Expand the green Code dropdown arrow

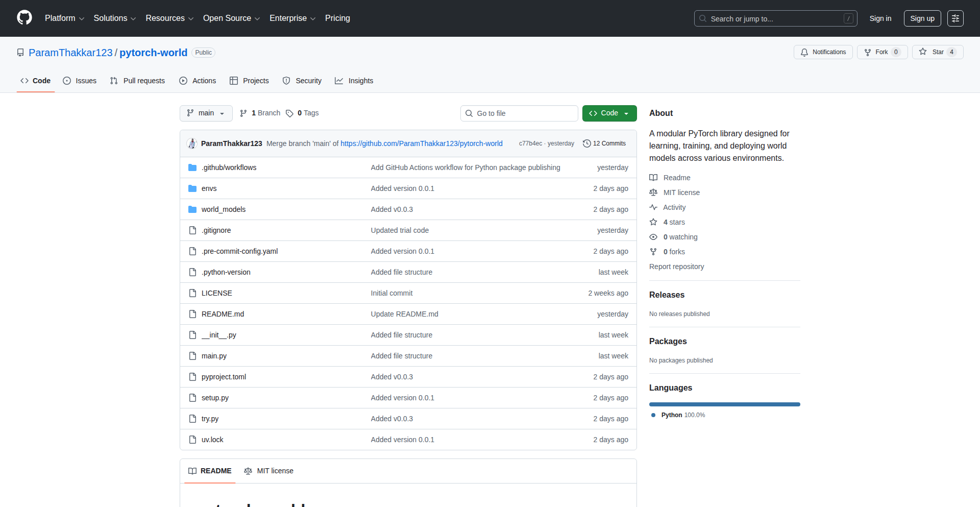627,113
